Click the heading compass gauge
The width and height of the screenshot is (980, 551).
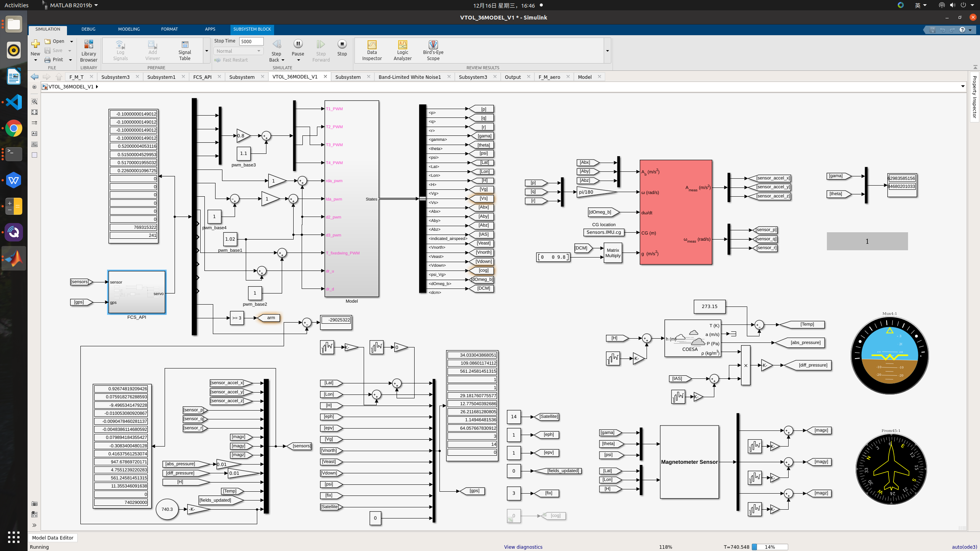[891, 469]
